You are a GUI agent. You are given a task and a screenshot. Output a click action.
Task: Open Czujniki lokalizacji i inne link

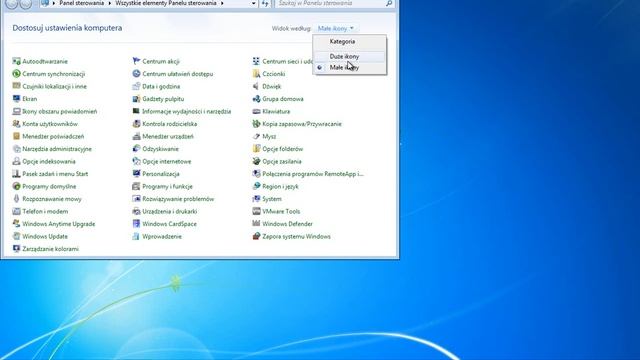pyautogui.click(x=54, y=87)
